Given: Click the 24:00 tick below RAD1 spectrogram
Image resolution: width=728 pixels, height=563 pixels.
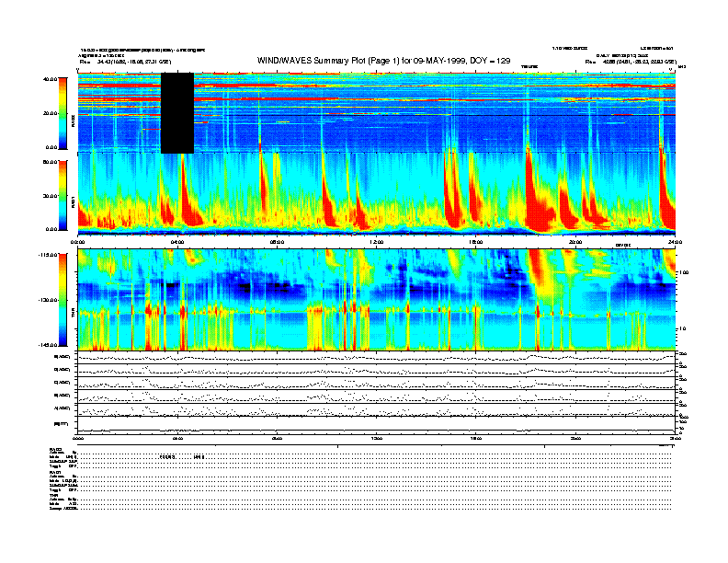Looking at the screenshot, I should [675, 242].
